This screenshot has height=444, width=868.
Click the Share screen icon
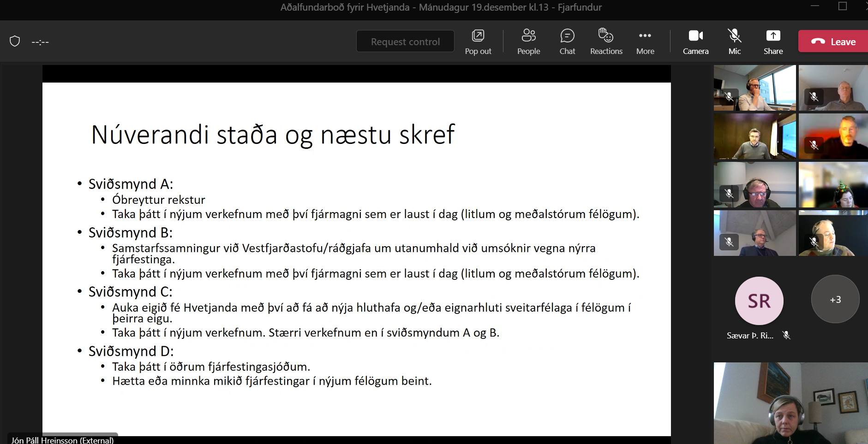coord(773,41)
